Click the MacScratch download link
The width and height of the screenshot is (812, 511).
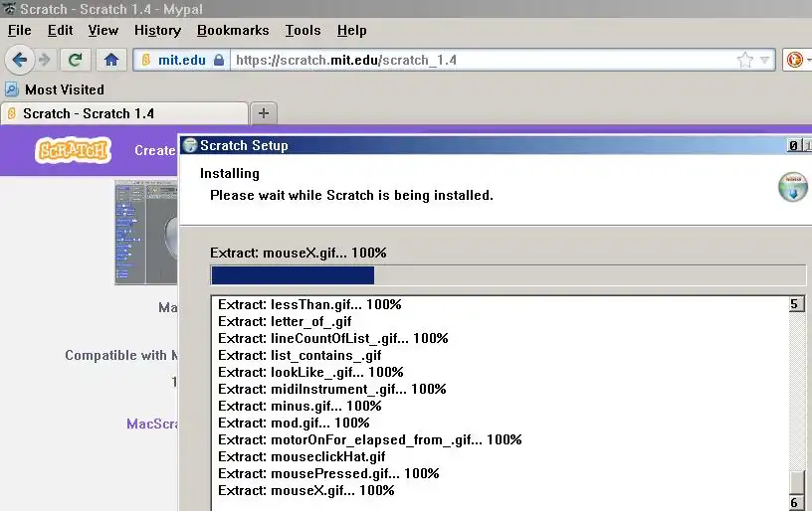(152, 425)
